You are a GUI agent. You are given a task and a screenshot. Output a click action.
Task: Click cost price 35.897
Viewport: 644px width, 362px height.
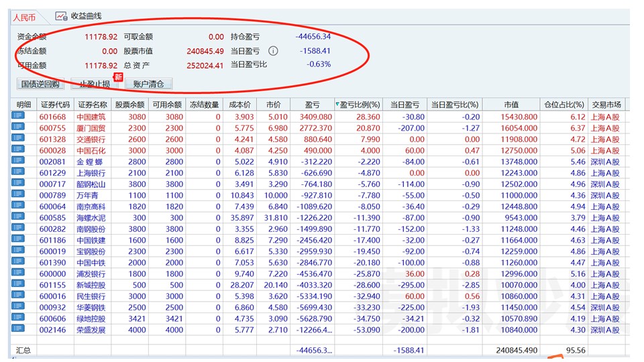point(242,217)
